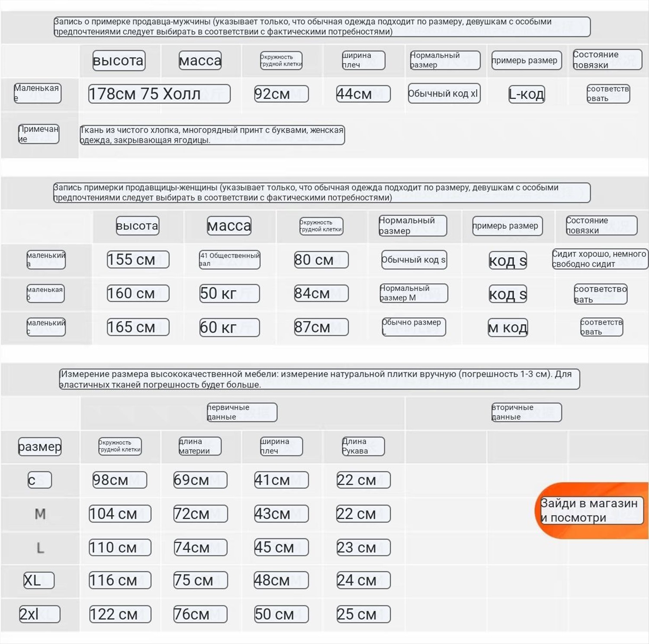The image size is (649, 644).
Task: Select the 'Примечание' row label
Action: (39, 134)
